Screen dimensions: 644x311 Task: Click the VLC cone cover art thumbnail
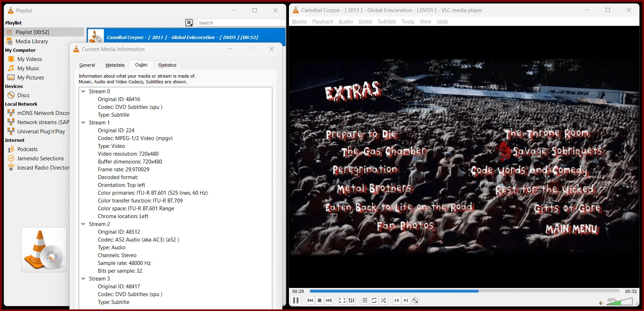coord(44,250)
